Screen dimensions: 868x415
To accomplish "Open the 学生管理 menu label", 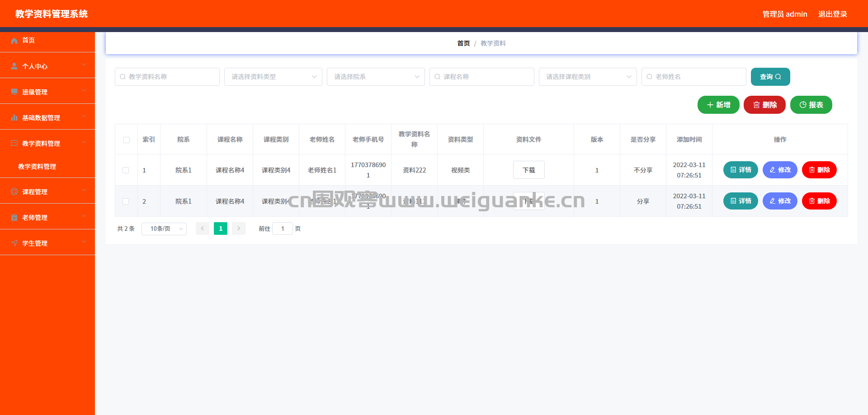I will (35, 243).
